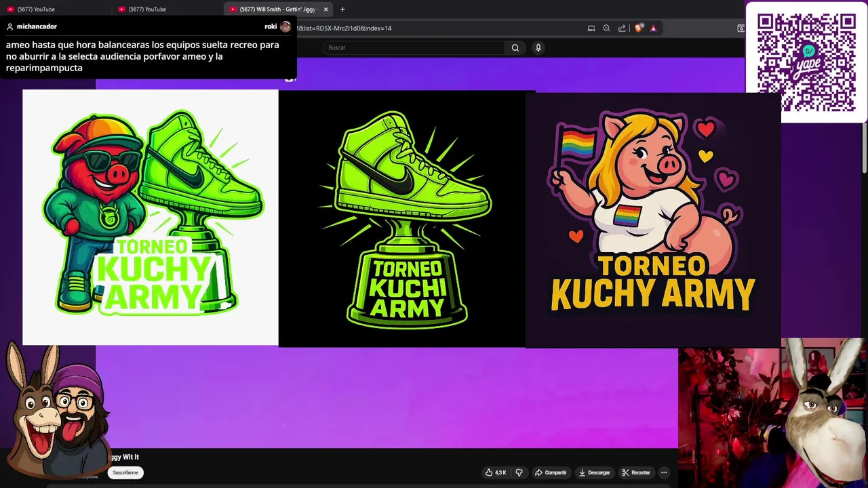Click the Brave Rewards triangle icon

(x=653, y=28)
